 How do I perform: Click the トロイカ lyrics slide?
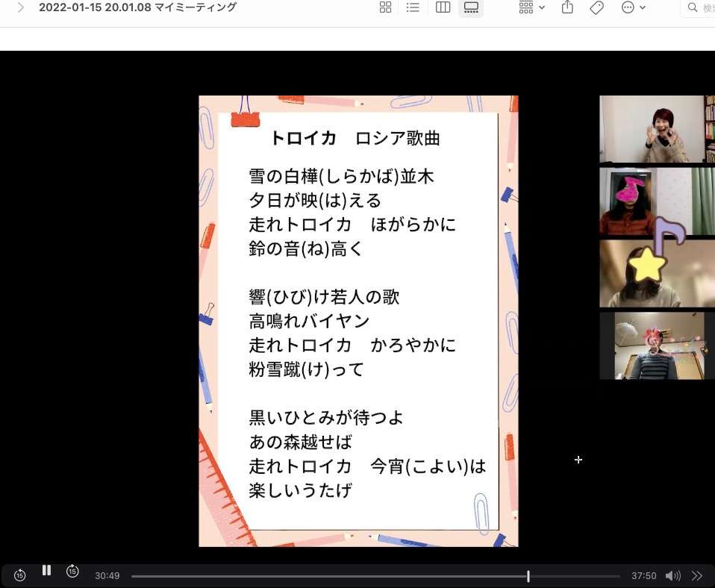coord(358,321)
